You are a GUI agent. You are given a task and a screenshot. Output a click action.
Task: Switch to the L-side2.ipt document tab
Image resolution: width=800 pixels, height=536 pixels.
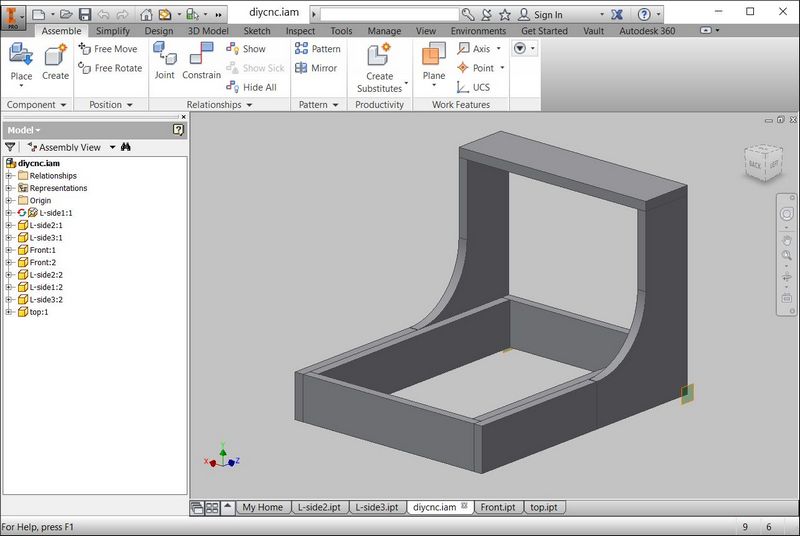[x=319, y=507]
